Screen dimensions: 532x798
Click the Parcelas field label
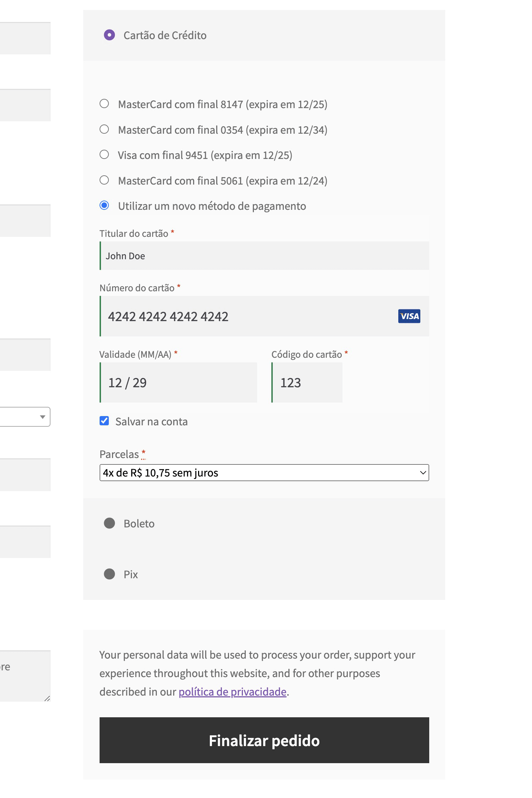[119, 454]
